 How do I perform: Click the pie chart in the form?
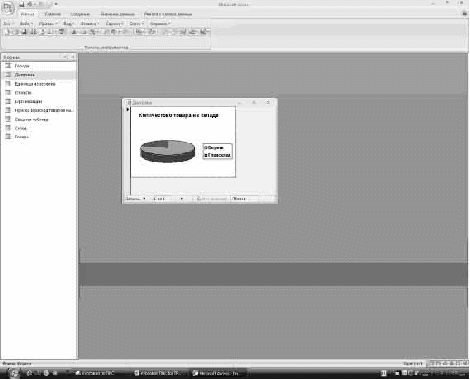[x=167, y=151]
